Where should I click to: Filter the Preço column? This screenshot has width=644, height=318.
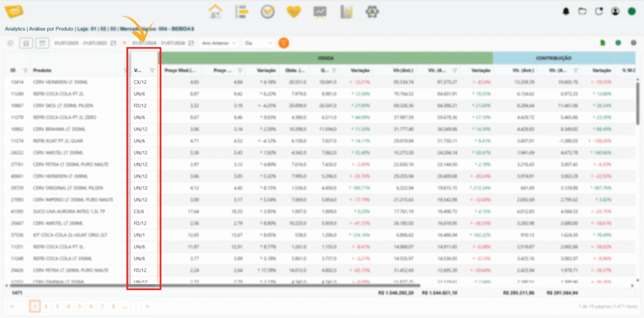[240, 71]
